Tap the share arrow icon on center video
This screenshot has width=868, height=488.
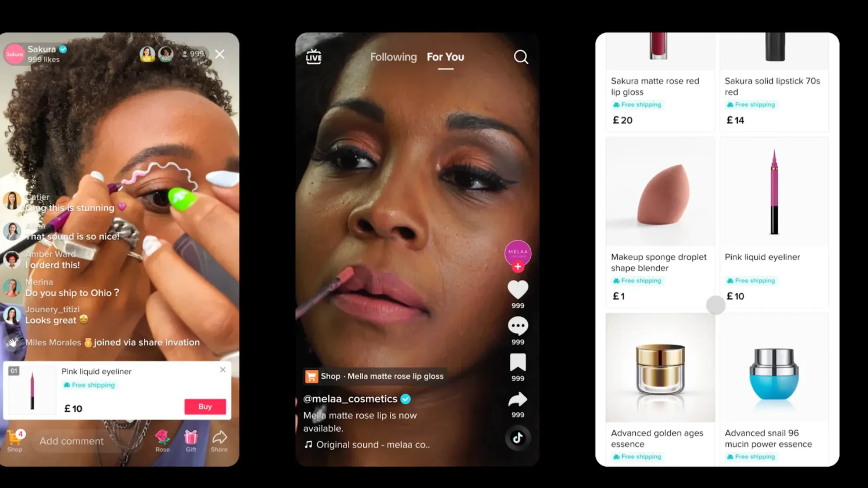(517, 399)
